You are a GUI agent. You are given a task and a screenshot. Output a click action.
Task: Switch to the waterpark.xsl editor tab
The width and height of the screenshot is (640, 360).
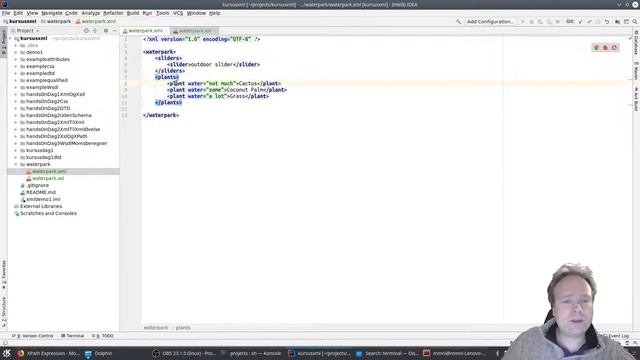click(x=195, y=31)
